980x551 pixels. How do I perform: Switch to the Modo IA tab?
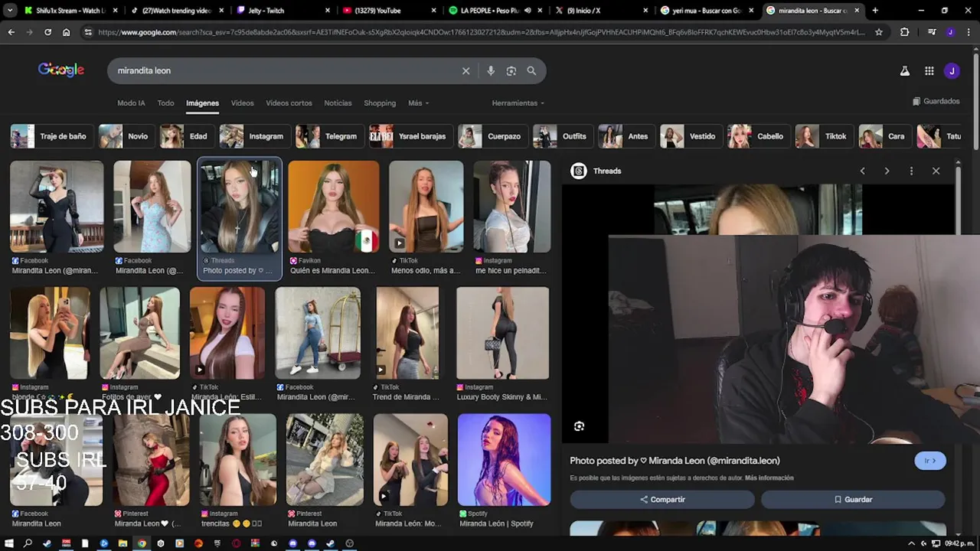coord(131,103)
